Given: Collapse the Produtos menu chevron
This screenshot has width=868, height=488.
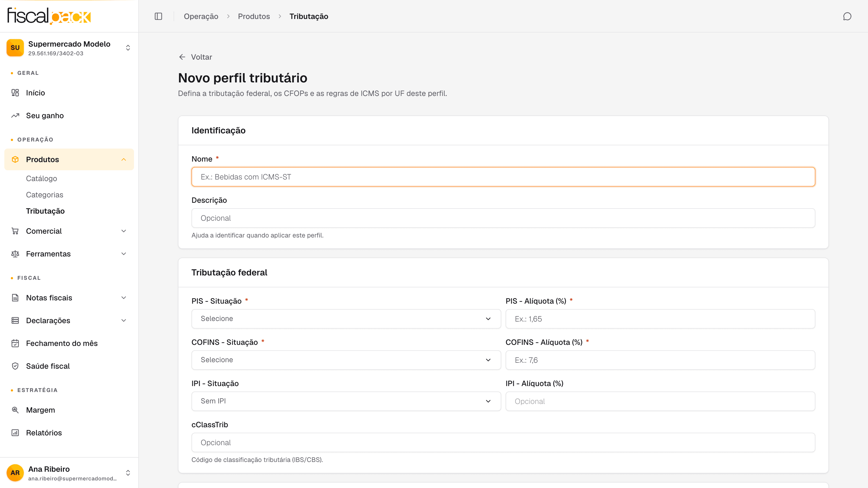Looking at the screenshot, I should [124, 159].
